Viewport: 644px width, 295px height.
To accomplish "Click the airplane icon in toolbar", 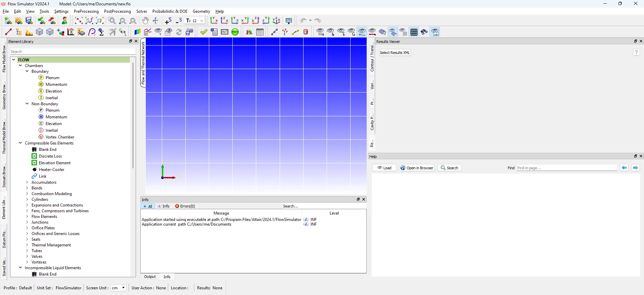I will [112, 32].
